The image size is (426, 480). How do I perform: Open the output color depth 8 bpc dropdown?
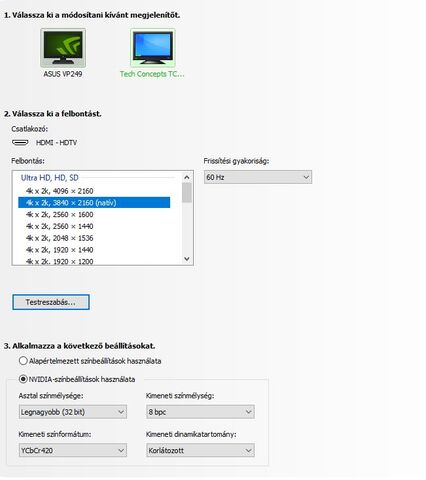click(x=200, y=412)
